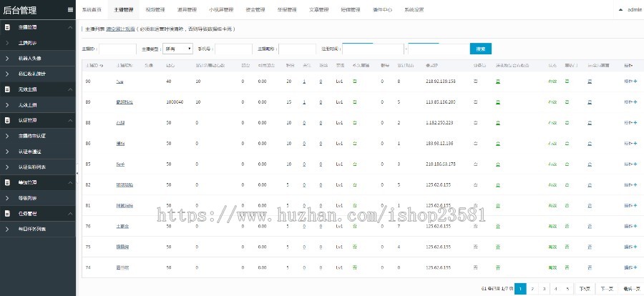Click the document icon beside 认证管理 section
The image size is (644, 296).
[7, 120]
